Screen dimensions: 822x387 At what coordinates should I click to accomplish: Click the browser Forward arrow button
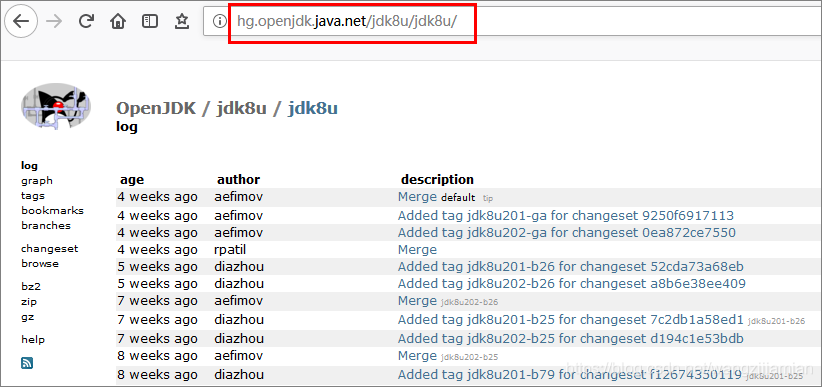point(54,22)
